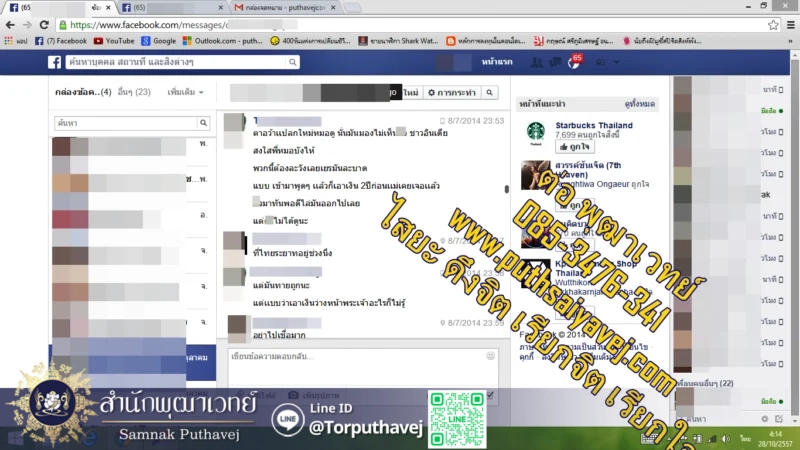The width and height of the screenshot is (800, 450).
Task: Show hidden bookmarks with the » chevron
Action: point(790,41)
